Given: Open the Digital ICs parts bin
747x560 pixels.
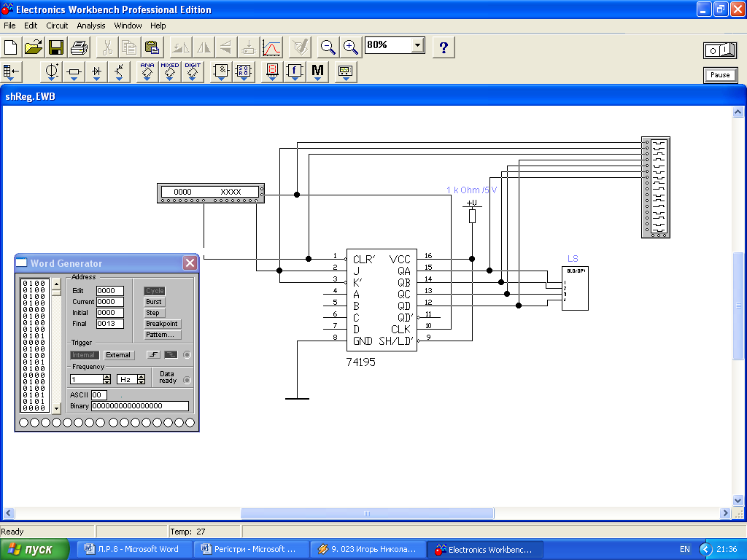Looking at the screenshot, I should point(193,71).
